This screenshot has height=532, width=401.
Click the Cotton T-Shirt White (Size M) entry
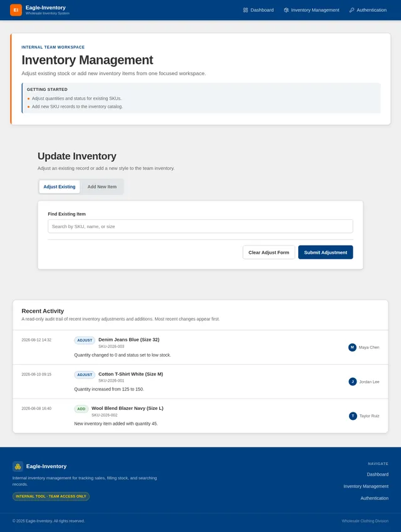pos(130,374)
